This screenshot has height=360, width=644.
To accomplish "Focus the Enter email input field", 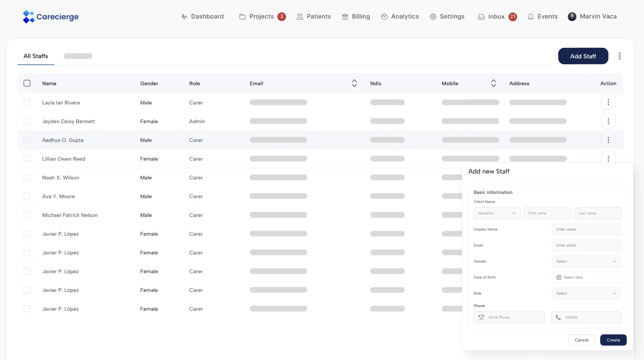I will click(586, 245).
